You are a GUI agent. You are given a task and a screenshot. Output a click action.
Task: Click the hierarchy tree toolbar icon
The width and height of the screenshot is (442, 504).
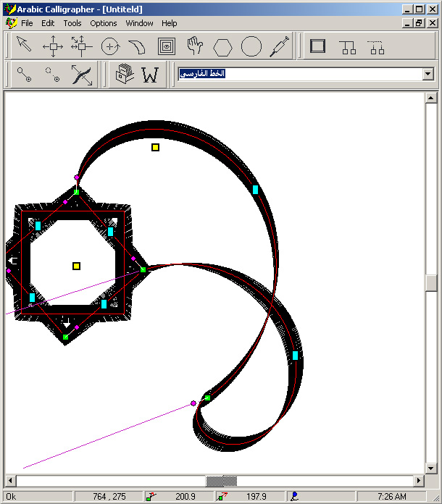point(349,47)
